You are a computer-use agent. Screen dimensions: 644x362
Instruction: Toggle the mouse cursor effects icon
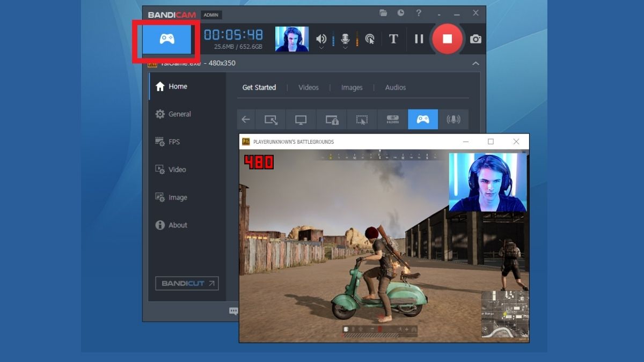point(370,39)
